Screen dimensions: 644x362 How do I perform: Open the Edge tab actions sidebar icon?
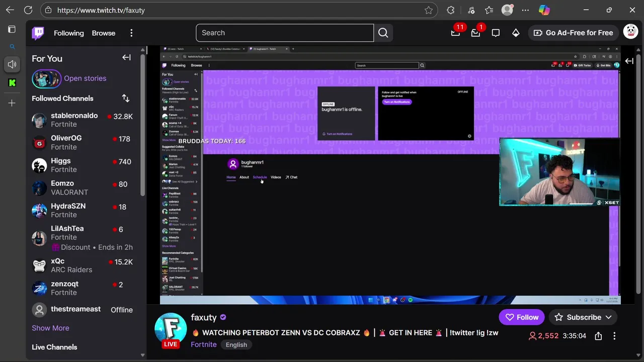point(12,29)
